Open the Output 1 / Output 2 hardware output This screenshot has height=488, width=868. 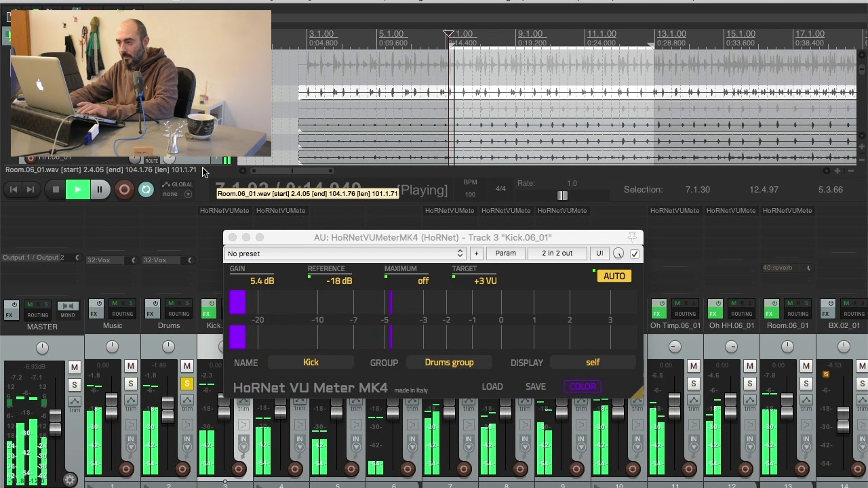[41, 258]
